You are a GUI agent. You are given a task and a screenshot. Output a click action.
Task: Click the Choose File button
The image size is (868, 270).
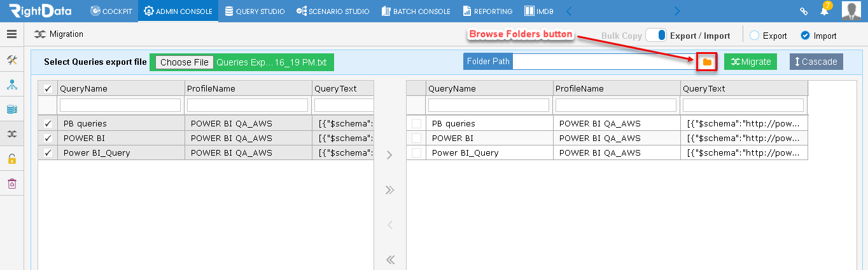(x=185, y=62)
